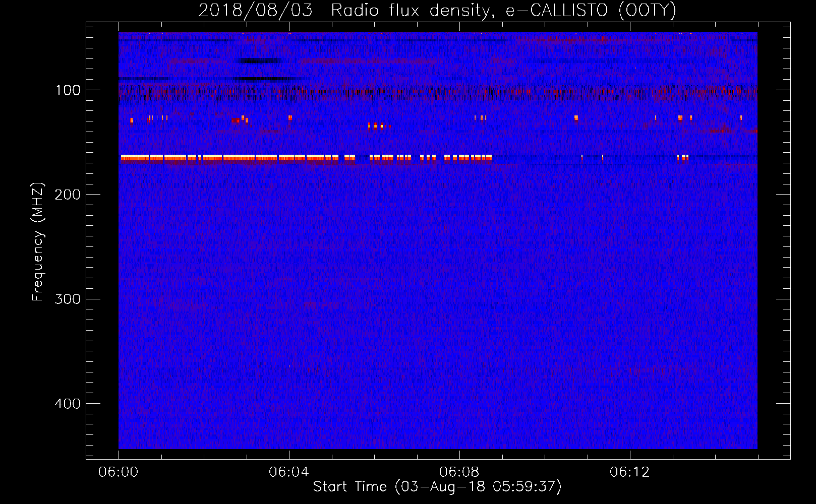Click the 100 frequency tick label
This screenshot has width=816, height=504.
pyautogui.click(x=68, y=90)
